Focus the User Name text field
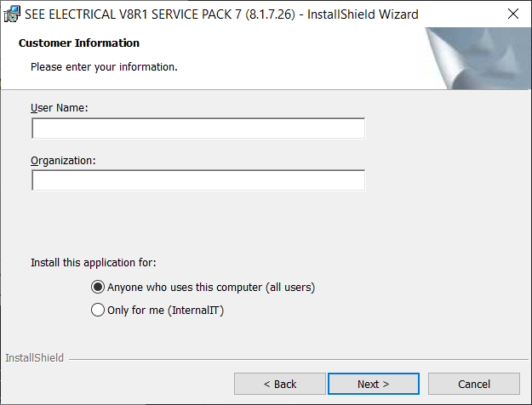 [x=198, y=128]
